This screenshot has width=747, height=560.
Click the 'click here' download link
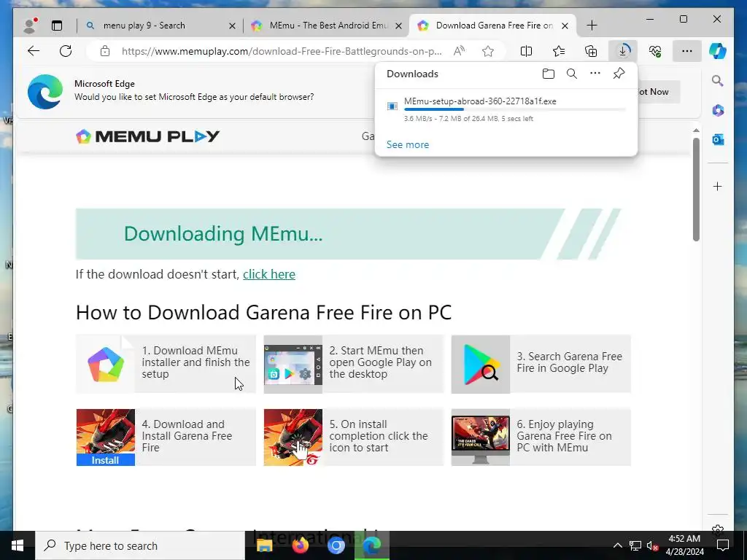269,274
